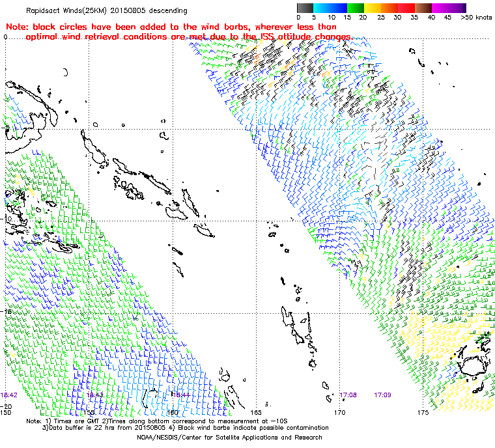Click the '>50 knots' legend label
The height and width of the screenshot is (448, 495).
tap(476, 18)
